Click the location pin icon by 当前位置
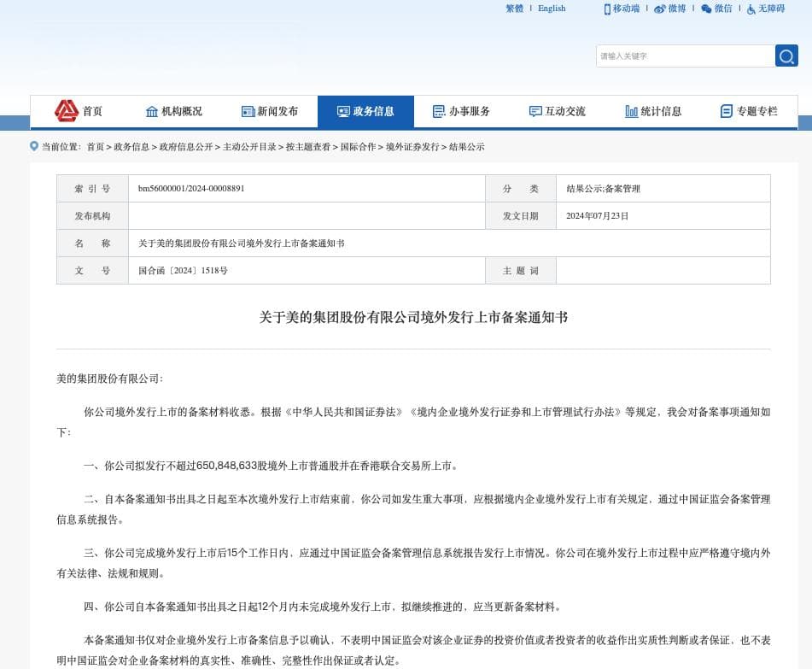This screenshot has height=669, width=812. pos(34,146)
